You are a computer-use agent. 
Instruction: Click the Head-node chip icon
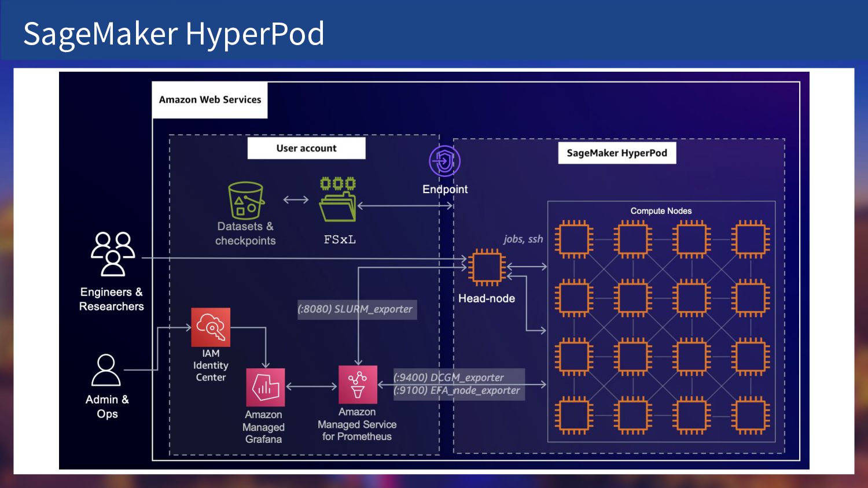pyautogui.click(x=487, y=267)
